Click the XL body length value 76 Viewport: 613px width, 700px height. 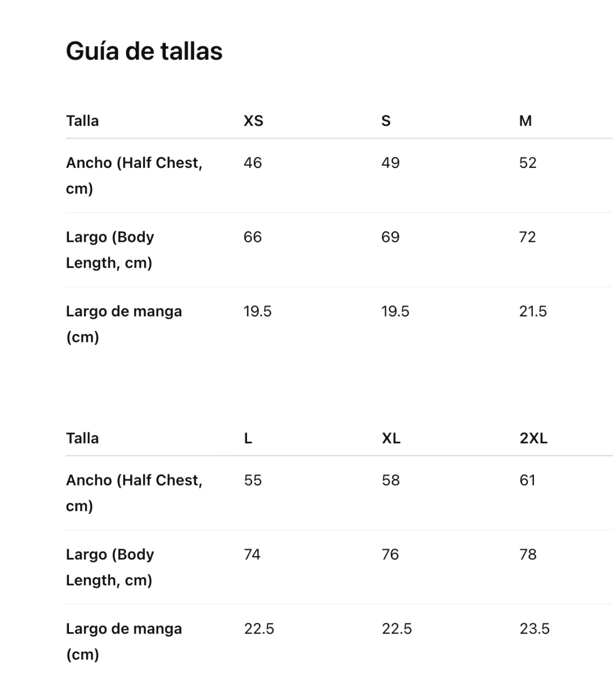click(x=390, y=554)
